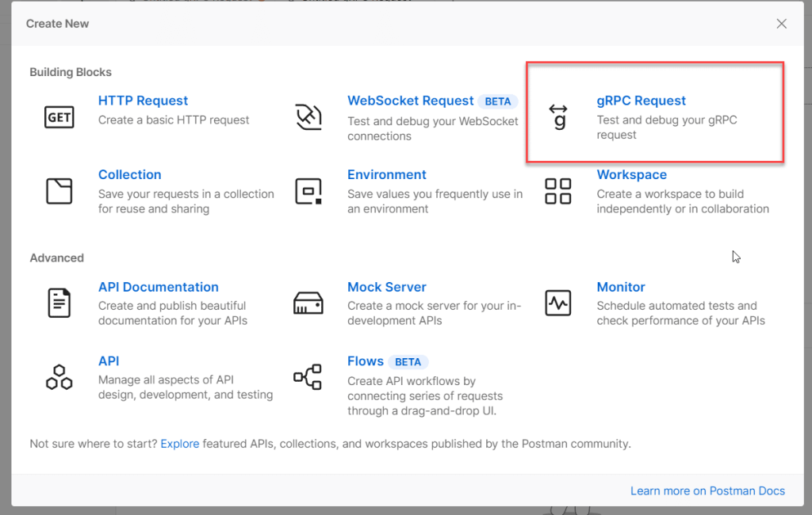Click the GET icon for HTTP Request

click(59, 117)
